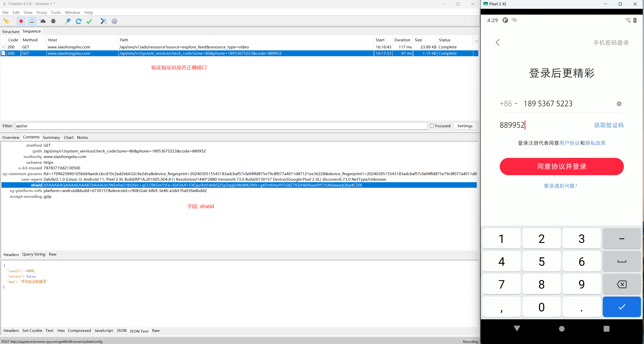
Task: Switch to the Notes tab
Action: tap(82, 137)
